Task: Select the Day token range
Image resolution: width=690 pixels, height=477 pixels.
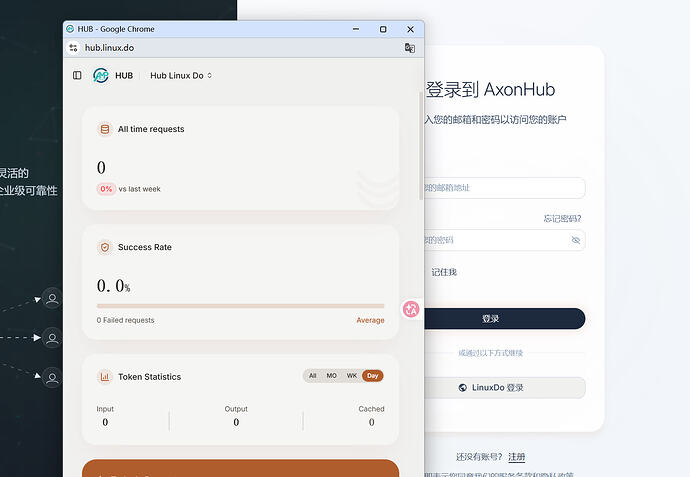Action: click(372, 376)
